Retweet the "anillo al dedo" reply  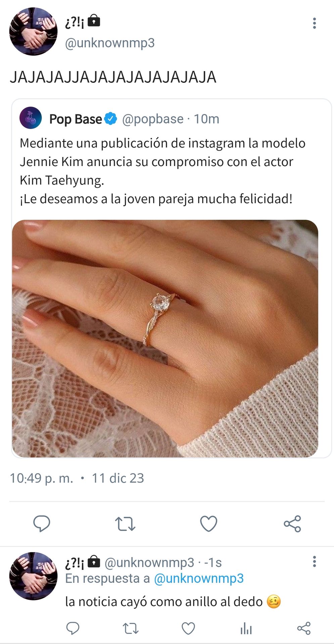pos(131,628)
